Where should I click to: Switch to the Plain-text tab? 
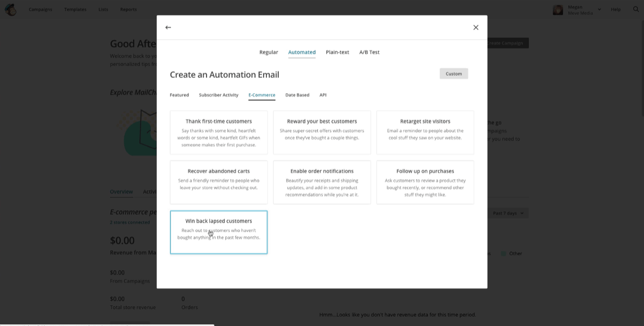click(x=337, y=52)
